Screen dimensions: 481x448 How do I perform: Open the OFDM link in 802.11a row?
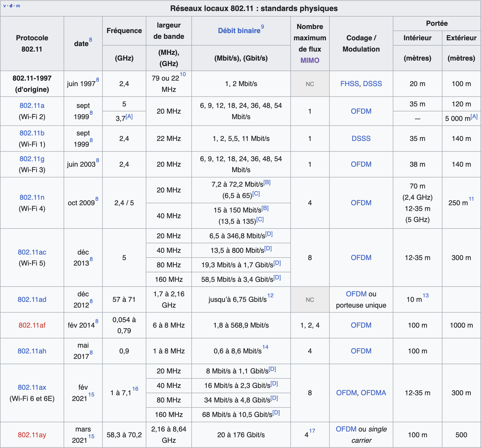(361, 111)
